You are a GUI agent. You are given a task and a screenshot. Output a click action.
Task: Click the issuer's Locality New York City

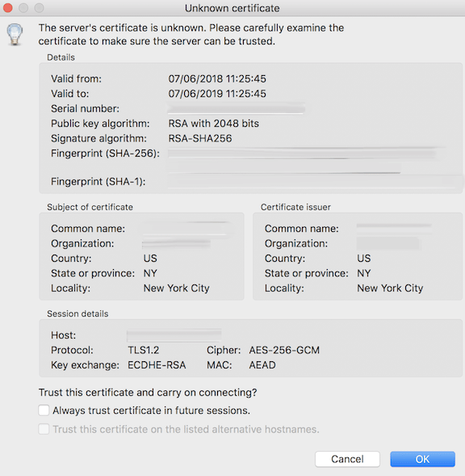coord(390,288)
